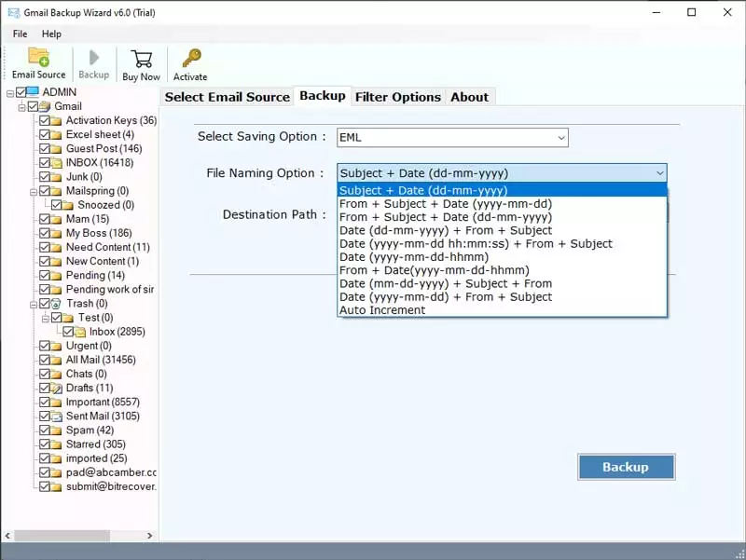
Task: Uncheck the ADMIN root checkbox
Action: [x=21, y=91]
